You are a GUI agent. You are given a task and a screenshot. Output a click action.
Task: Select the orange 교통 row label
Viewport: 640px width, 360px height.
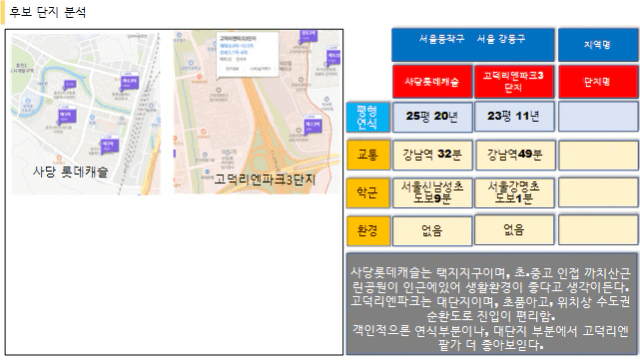368,155
